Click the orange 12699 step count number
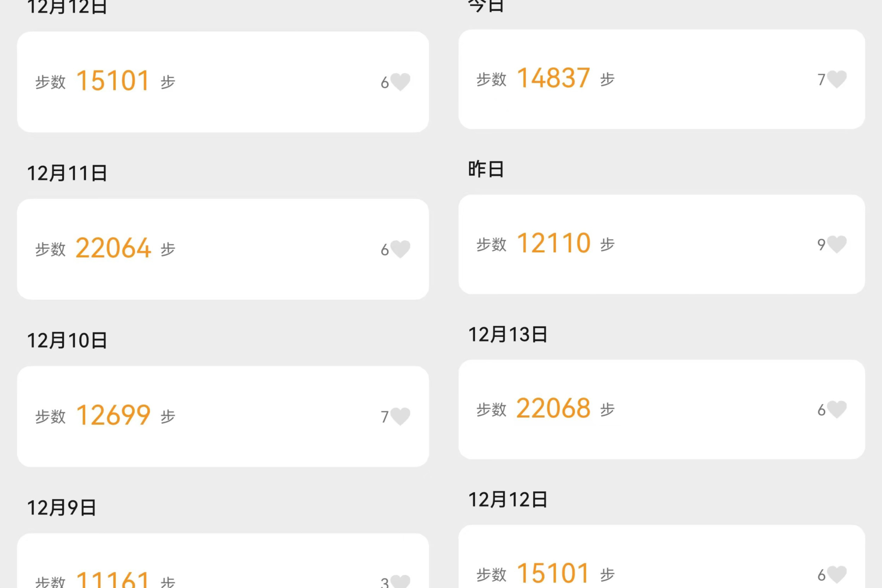Screen dimensions: 882x588 [113, 415]
